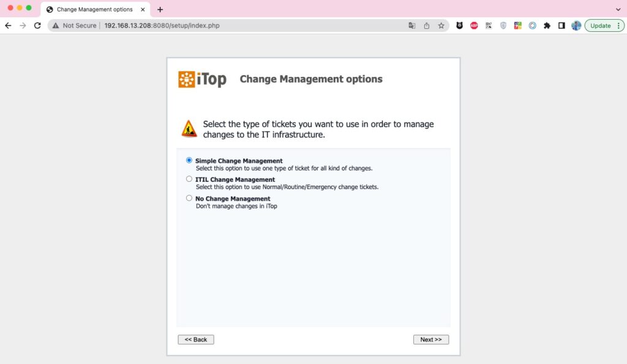Viewport: 627px width, 364px height.
Task: Select the Change Management options tab
Action: click(95, 10)
